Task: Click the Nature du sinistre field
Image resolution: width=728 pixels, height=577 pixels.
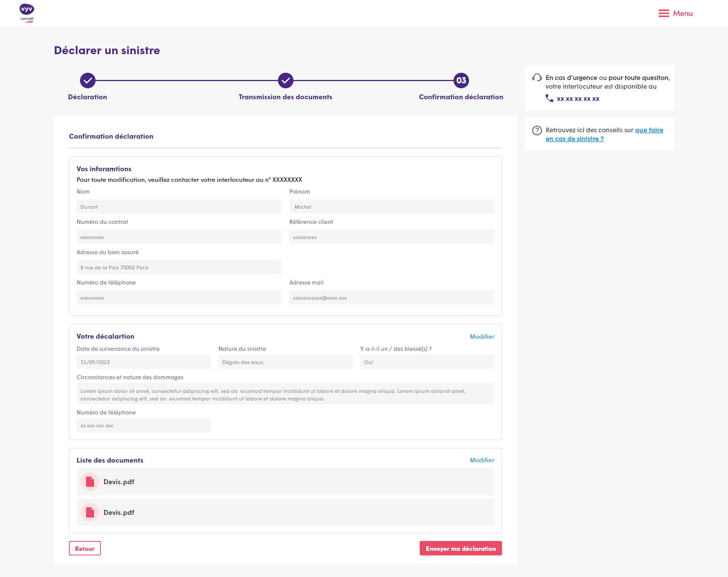Action: click(285, 362)
